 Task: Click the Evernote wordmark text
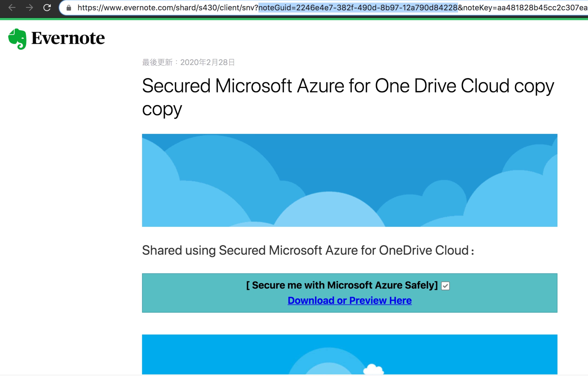pos(68,38)
